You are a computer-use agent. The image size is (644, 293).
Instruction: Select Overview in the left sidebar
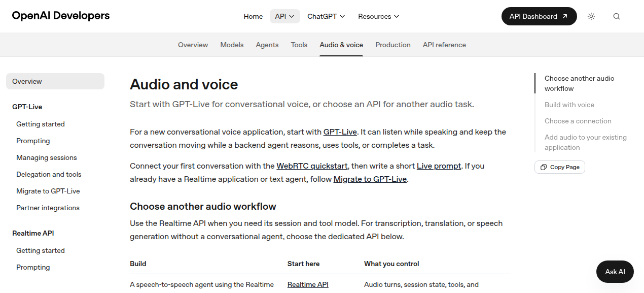pos(55,81)
